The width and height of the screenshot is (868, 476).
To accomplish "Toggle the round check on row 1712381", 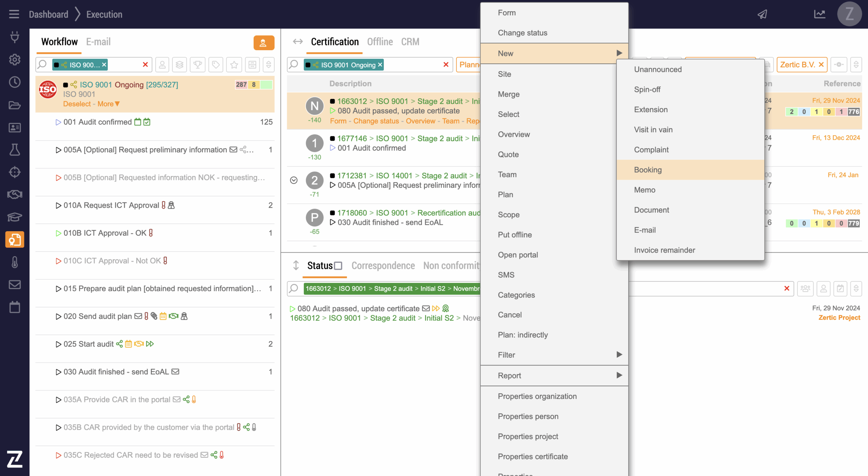I will click(x=294, y=180).
